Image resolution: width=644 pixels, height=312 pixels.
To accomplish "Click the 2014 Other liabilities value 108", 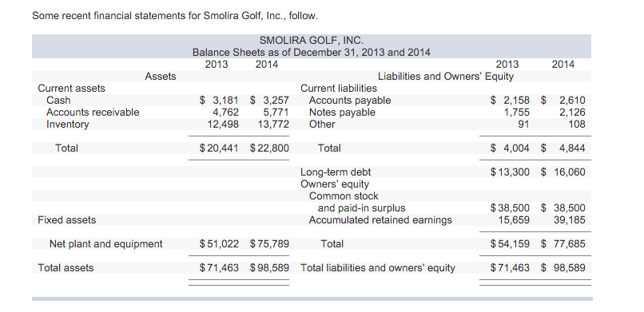I will pyautogui.click(x=577, y=124).
